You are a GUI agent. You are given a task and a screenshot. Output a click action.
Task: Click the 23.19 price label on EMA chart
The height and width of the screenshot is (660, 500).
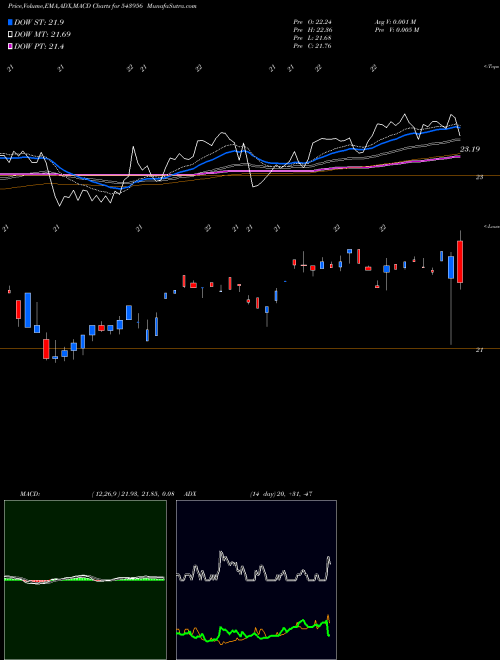click(x=470, y=149)
